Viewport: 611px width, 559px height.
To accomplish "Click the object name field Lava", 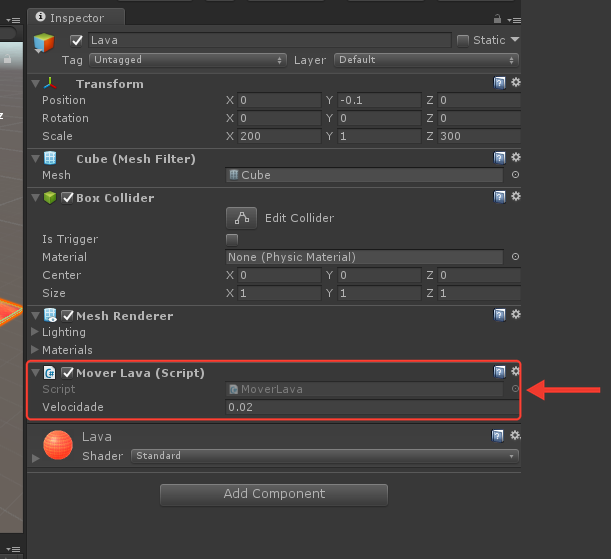I will point(270,40).
